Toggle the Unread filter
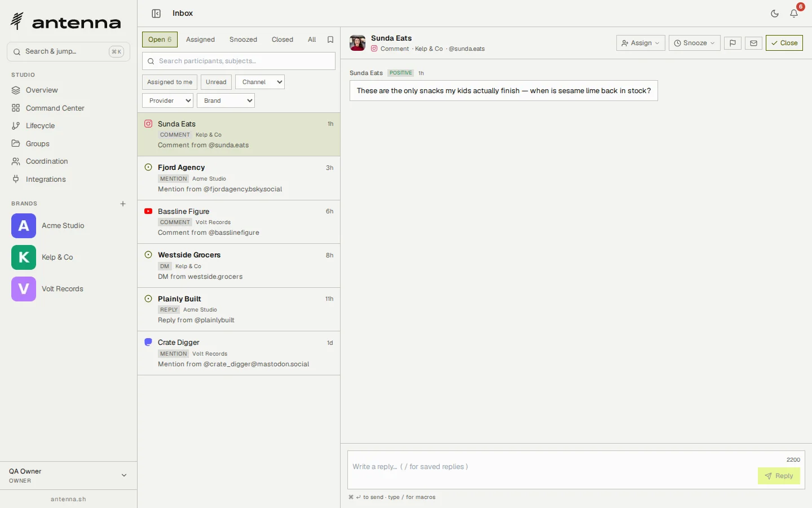Viewport: 812px width, 508px height. coord(216,82)
